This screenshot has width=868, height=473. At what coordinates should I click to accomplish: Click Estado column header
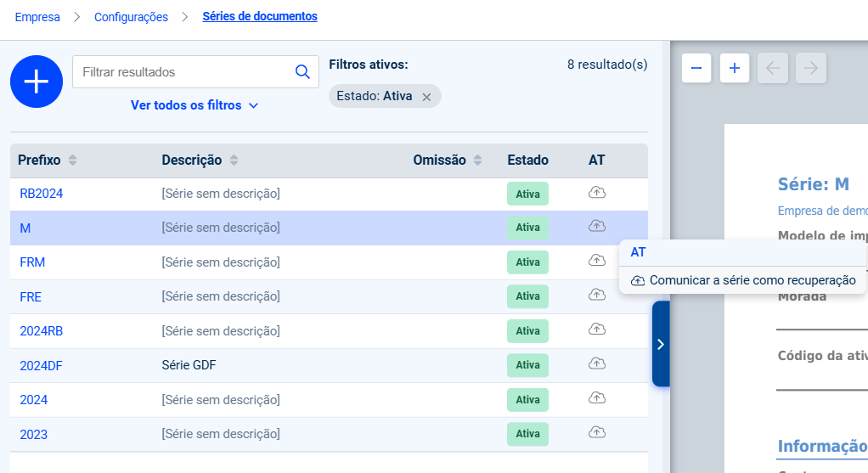pyautogui.click(x=528, y=160)
